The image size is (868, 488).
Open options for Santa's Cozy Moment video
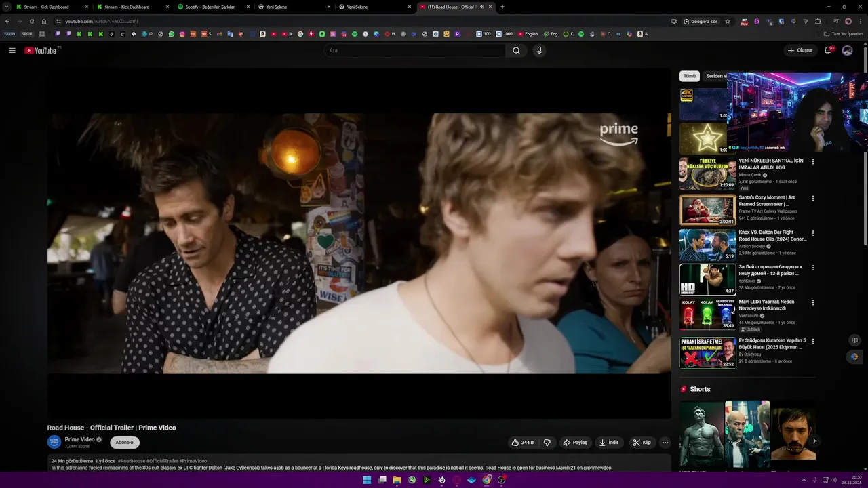point(813,199)
